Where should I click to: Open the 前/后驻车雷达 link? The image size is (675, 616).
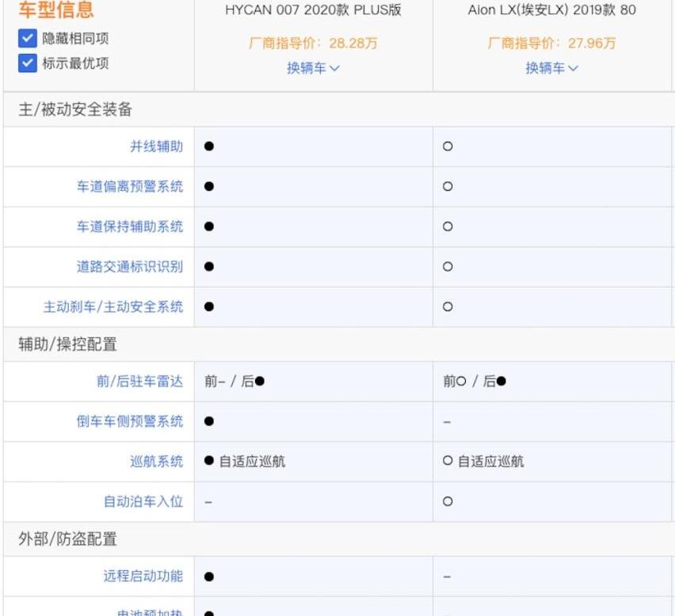[140, 381]
